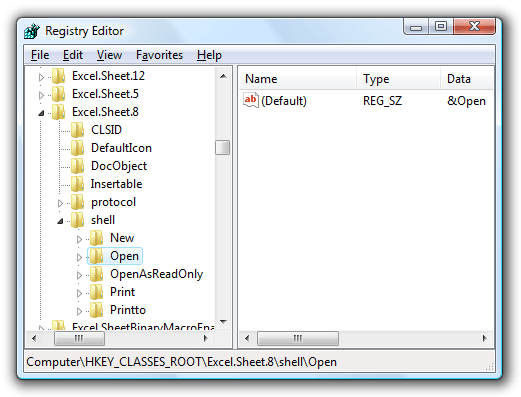Click the Open folder icon
The width and height of the screenshot is (521, 397).
tap(96, 256)
